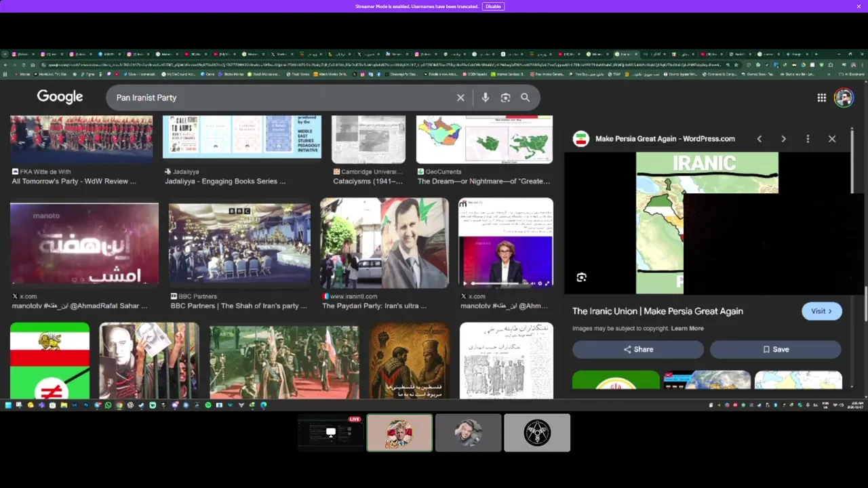Click Disable in Streamer Mode banner
The height and width of the screenshot is (488, 868).
tap(493, 6)
